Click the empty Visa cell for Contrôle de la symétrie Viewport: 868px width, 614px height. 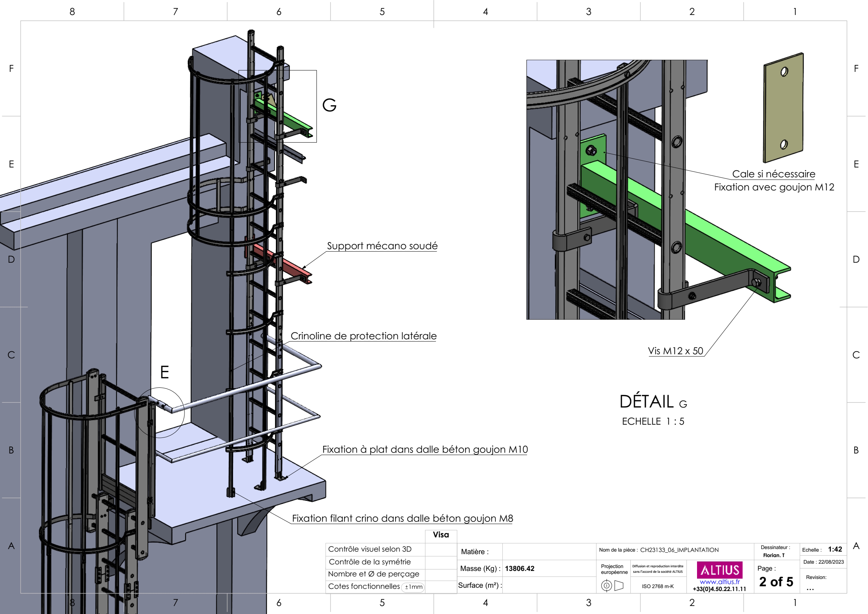pos(441,562)
